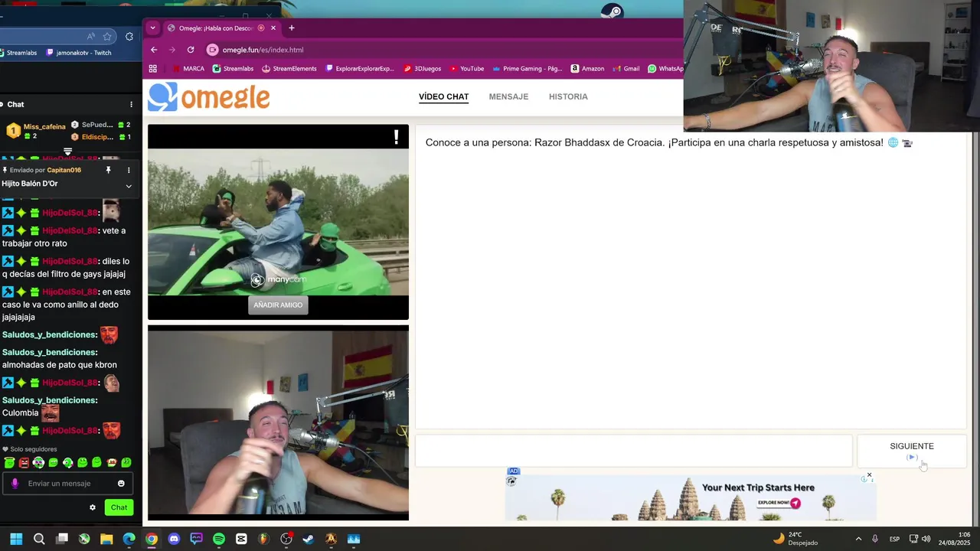Open the 3DJuegos bookmark
The height and width of the screenshot is (551, 980).
coord(423,68)
